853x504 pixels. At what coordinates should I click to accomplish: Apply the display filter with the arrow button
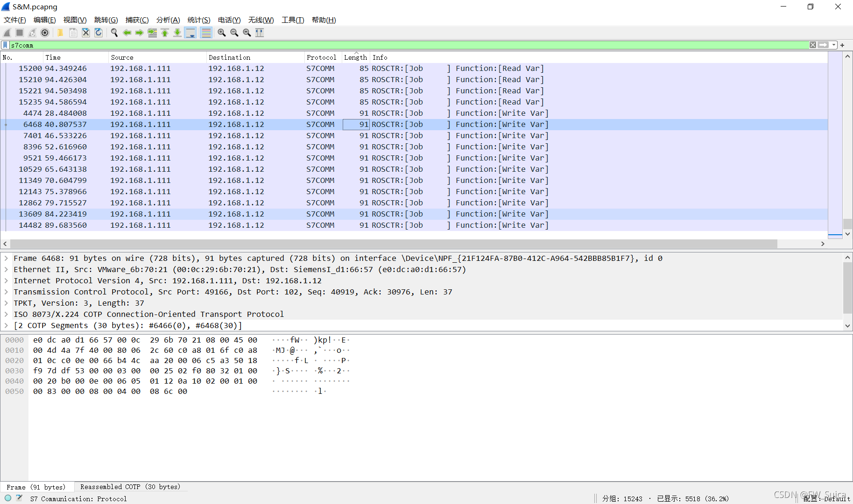823,45
